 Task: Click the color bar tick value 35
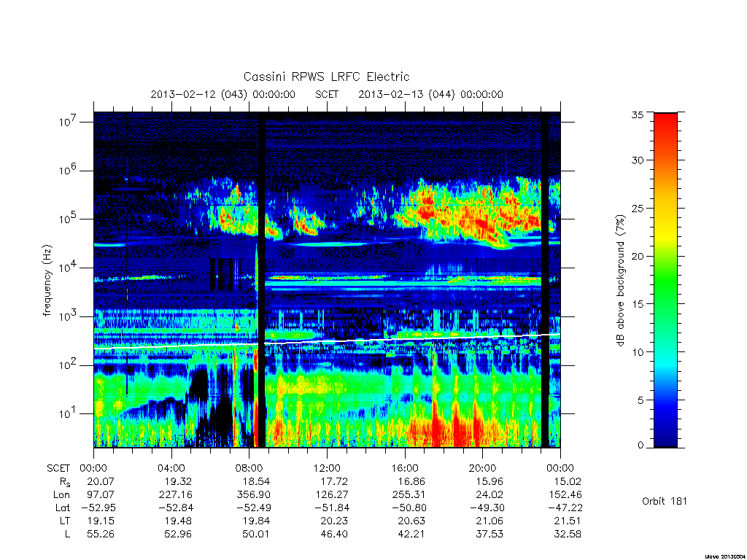(x=638, y=114)
